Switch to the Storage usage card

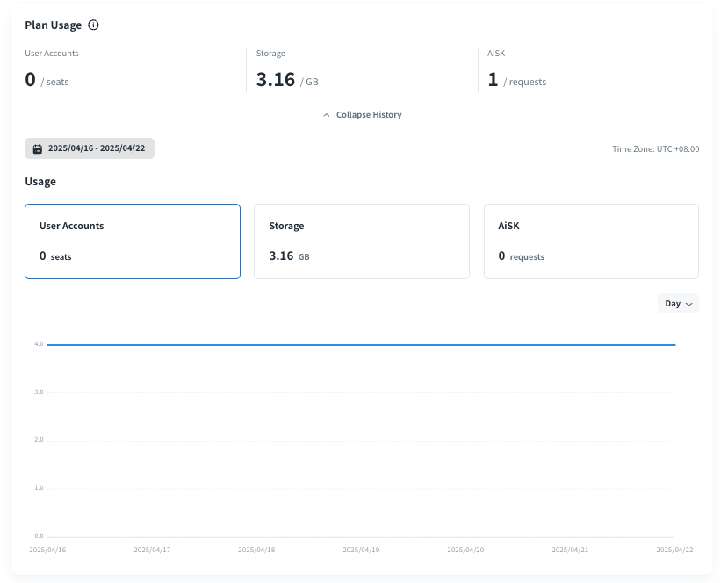point(362,241)
